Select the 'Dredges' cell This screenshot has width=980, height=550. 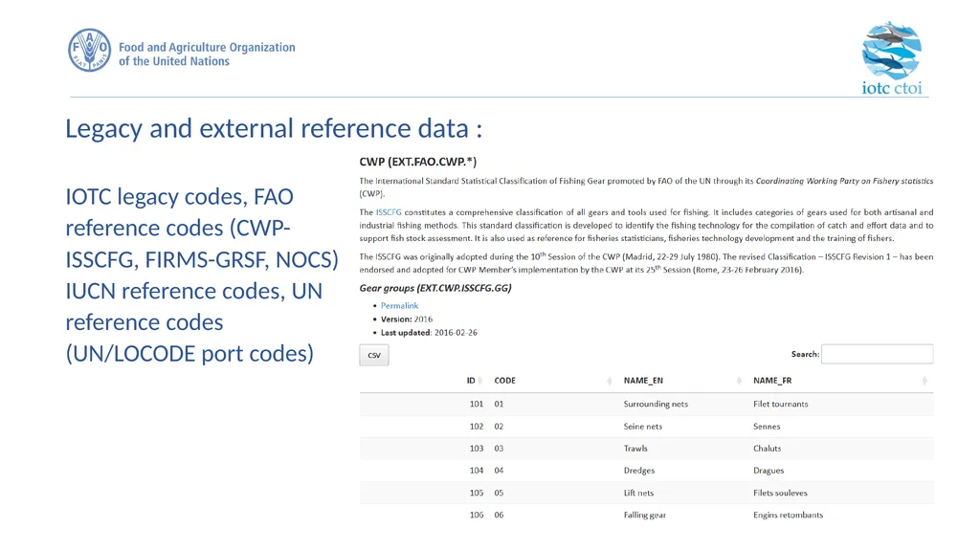pos(638,471)
